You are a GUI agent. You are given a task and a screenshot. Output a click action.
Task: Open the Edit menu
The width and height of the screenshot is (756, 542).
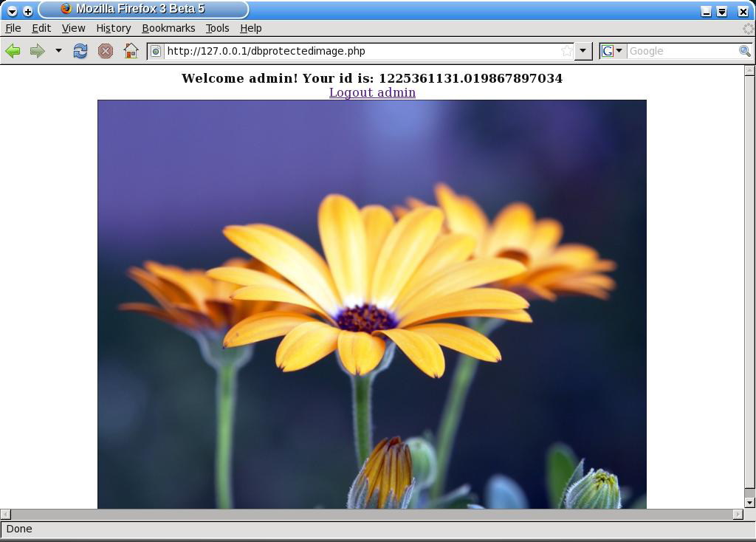click(x=41, y=29)
